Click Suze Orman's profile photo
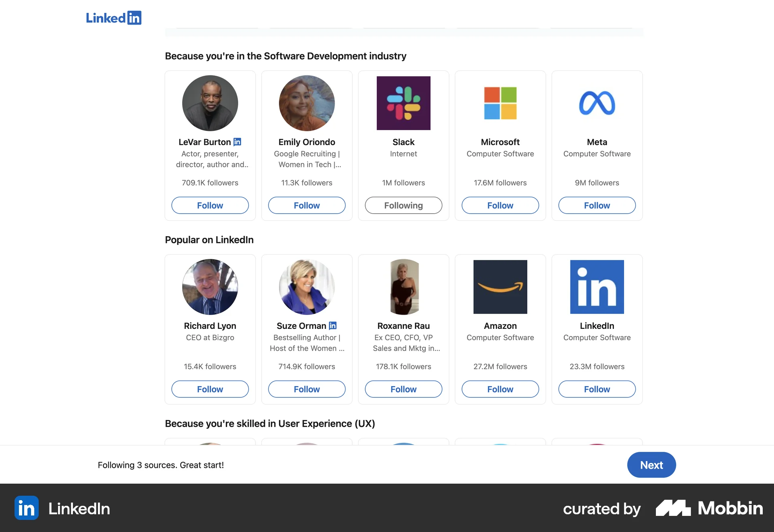The image size is (774, 532). (306, 287)
